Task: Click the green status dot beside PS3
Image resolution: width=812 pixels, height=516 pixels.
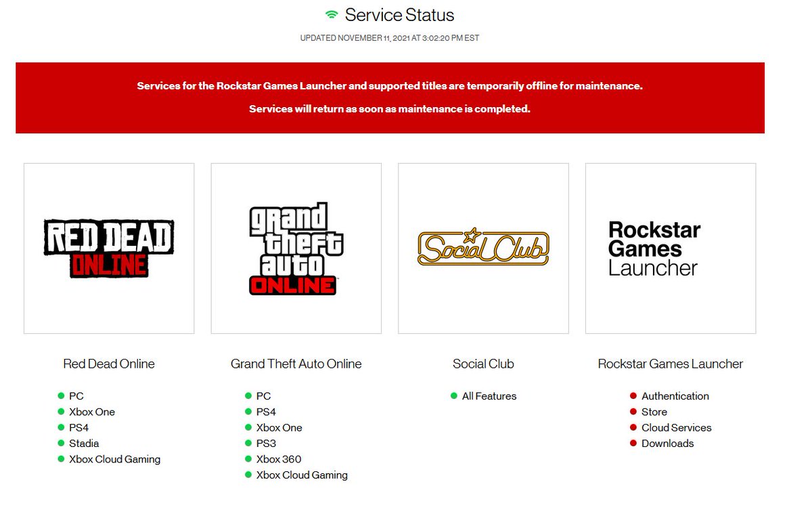Action: point(248,443)
